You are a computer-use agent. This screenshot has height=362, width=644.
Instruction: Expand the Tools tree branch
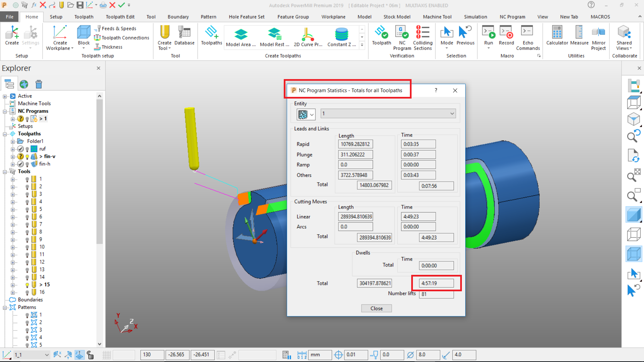click(x=4, y=171)
